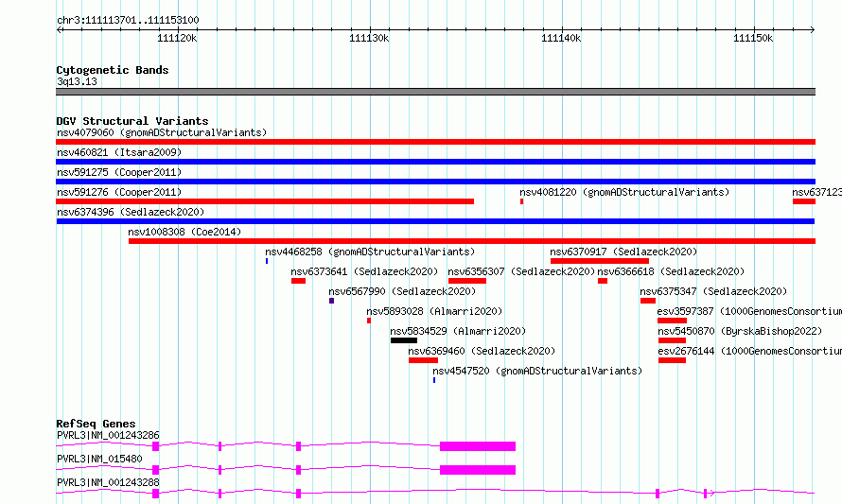Image resolution: width=842 pixels, height=504 pixels.
Task: Select the nsv4547520 gnomAD blue marker
Action: 434,380
